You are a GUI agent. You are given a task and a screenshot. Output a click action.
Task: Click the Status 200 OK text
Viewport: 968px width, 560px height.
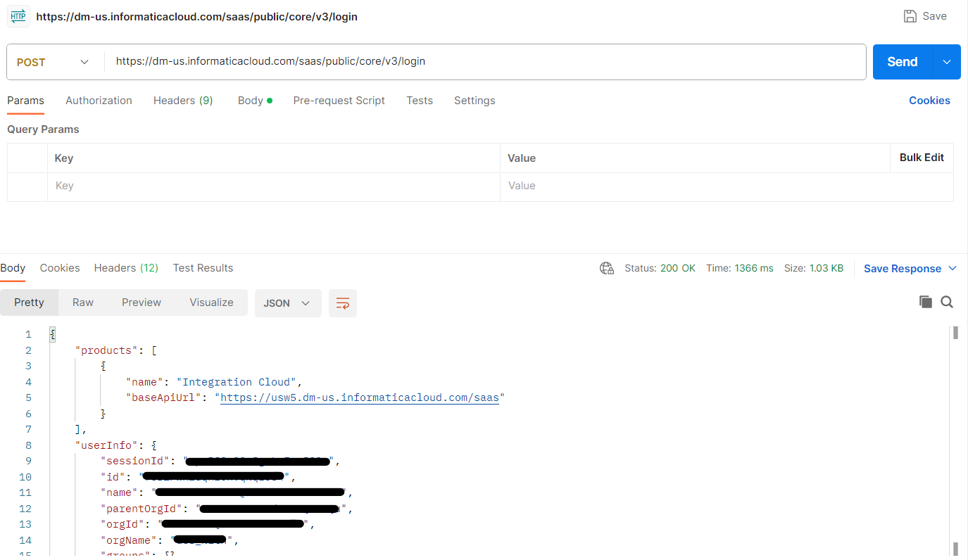click(x=660, y=268)
